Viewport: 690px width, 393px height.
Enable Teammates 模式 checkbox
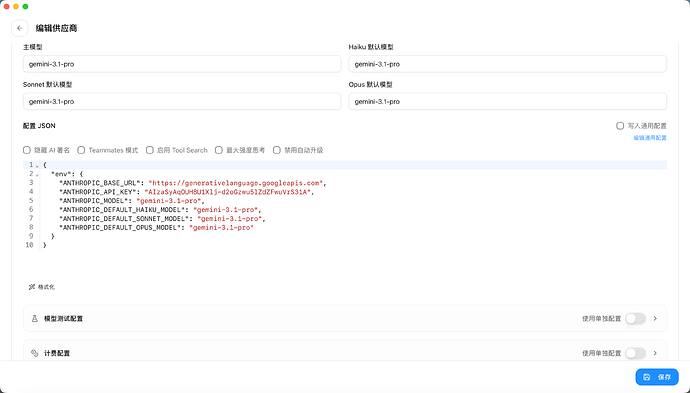(x=81, y=150)
